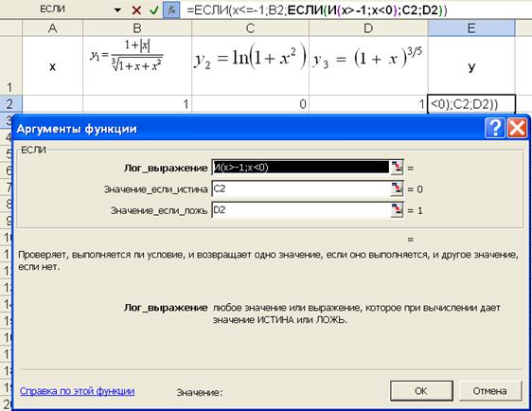Click inside the formula bar text
532x411 pixels.
point(316,10)
